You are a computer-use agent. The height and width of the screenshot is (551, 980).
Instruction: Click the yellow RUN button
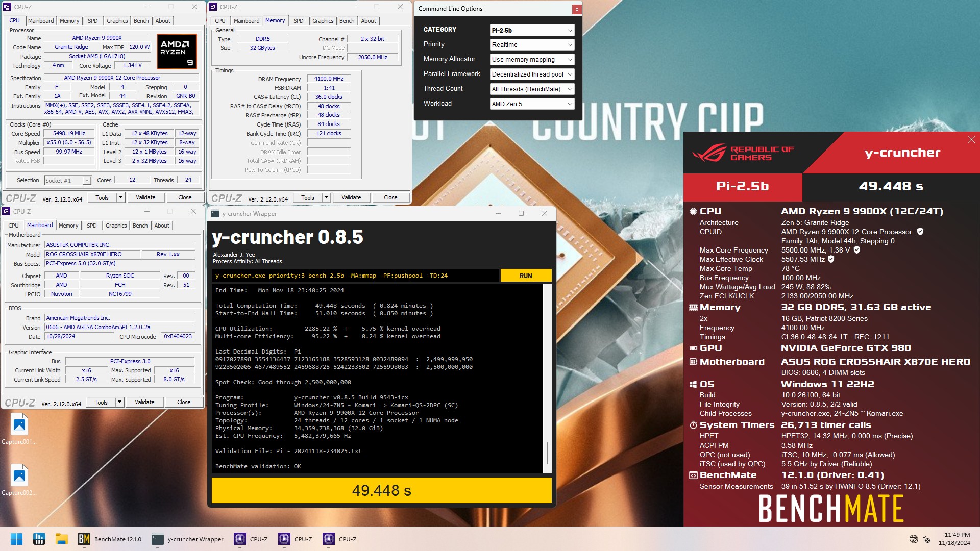(526, 275)
